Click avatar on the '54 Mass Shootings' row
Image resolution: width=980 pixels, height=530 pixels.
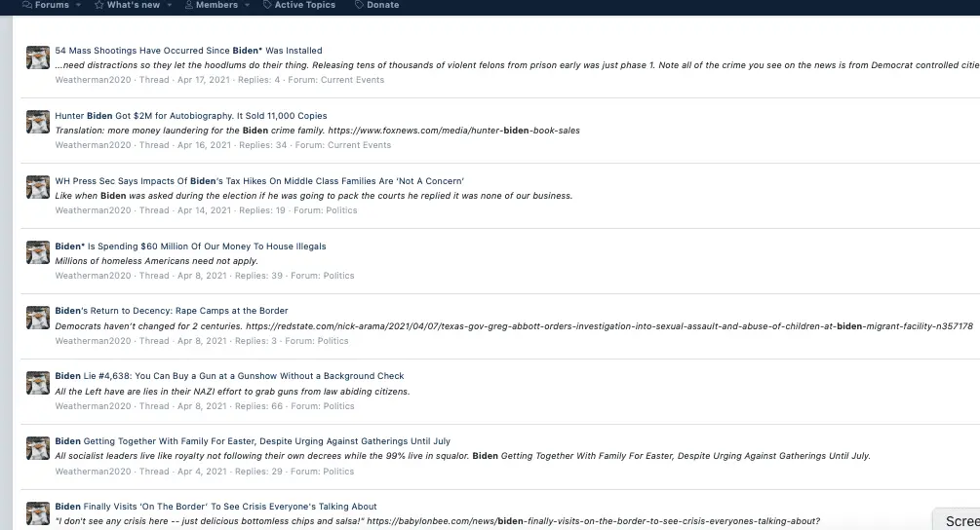tap(37, 57)
